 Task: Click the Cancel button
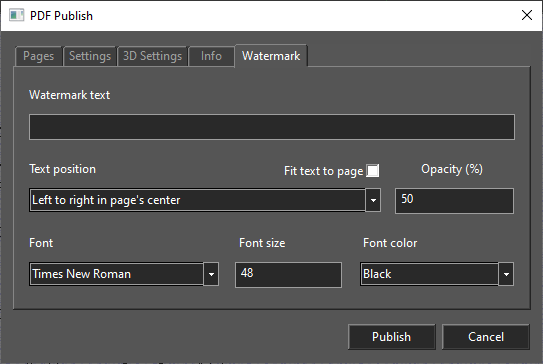tap(486, 337)
